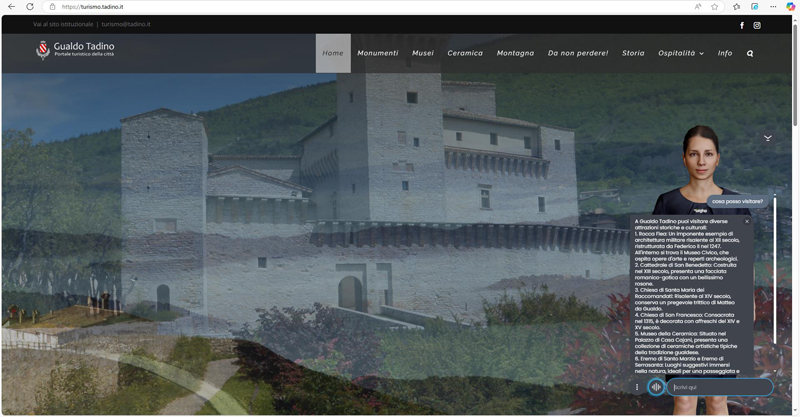Click the Gualdo Tadino logo
The width and height of the screenshot is (800, 417).
pos(75,50)
